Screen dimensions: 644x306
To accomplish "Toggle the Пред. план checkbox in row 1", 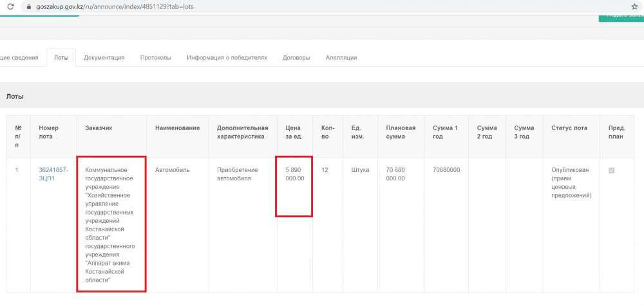I will pyautogui.click(x=611, y=170).
